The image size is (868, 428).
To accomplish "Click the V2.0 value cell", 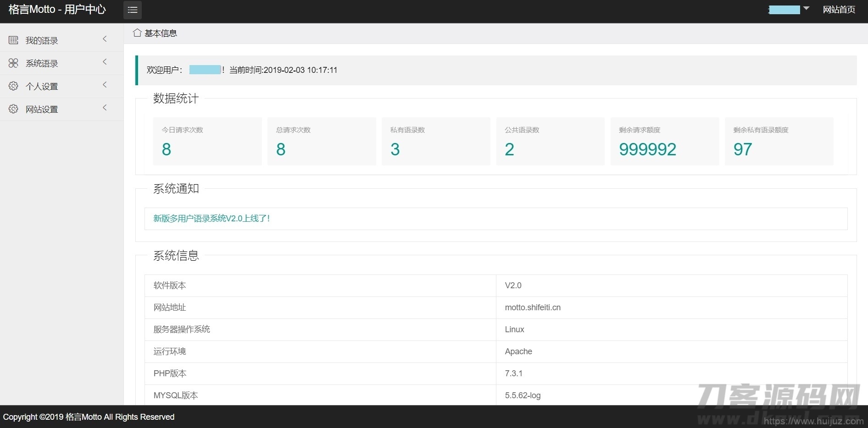I will (x=672, y=285).
